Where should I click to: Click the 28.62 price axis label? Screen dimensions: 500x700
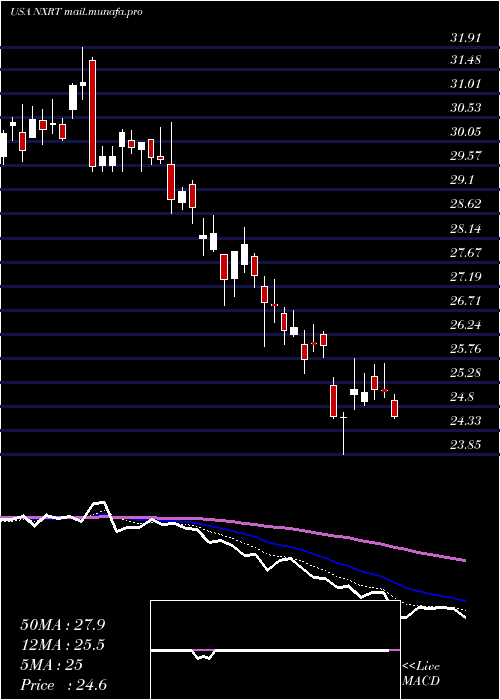click(466, 204)
